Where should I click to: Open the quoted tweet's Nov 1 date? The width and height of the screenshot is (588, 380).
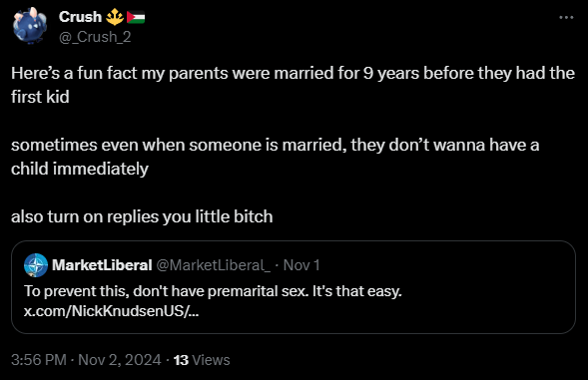pyautogui.click(x=301, y=265)
